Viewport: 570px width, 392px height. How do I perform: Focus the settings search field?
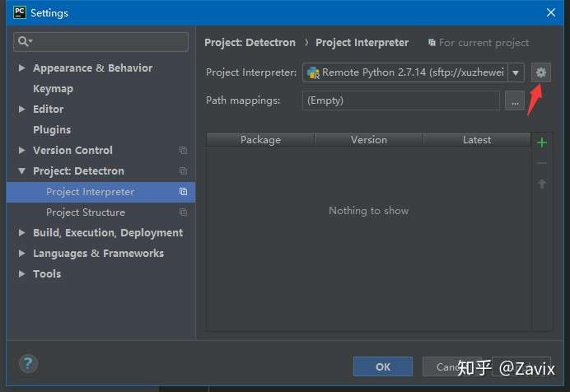100,41
